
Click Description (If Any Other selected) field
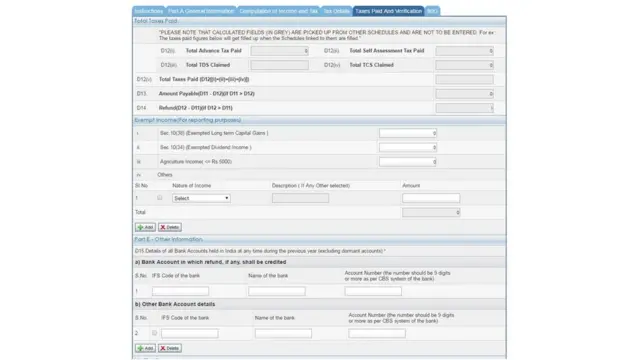pos(300,198)
